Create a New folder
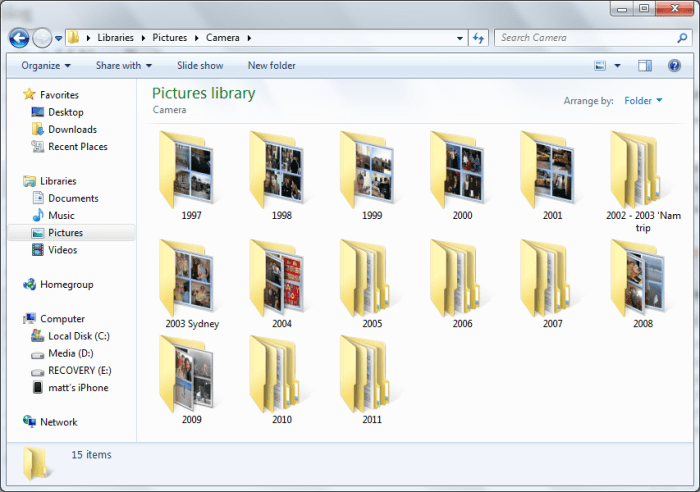Image resolution: width=700 pixels, height=492 pixels. [271, 66]
